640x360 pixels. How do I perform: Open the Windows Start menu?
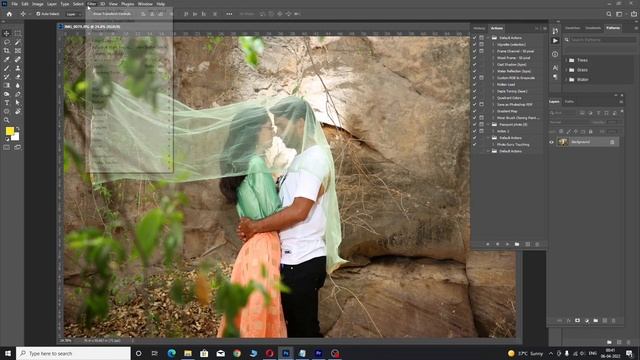pyautogui.click(x=8, y=353)
